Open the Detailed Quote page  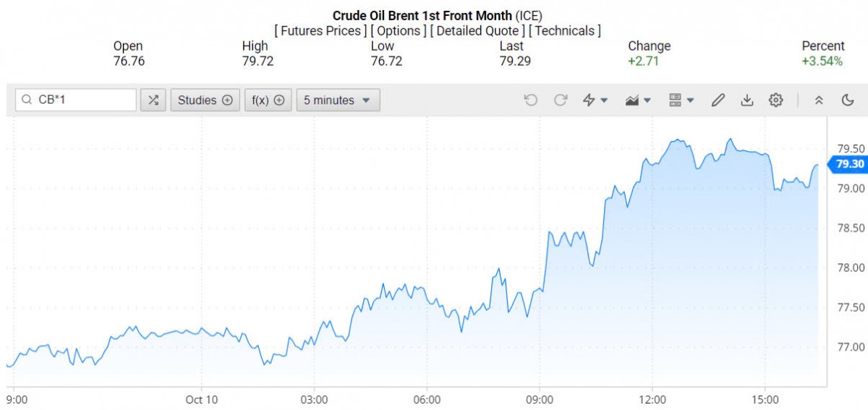coord(478,31)
